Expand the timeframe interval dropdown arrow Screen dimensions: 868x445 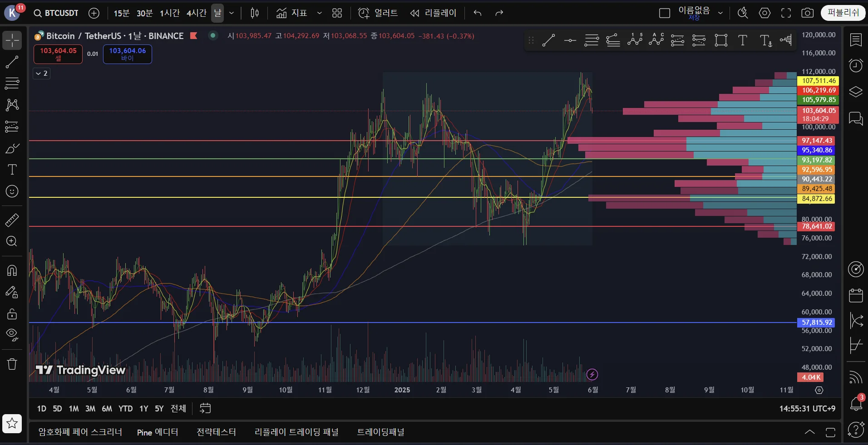click(232, 13)
